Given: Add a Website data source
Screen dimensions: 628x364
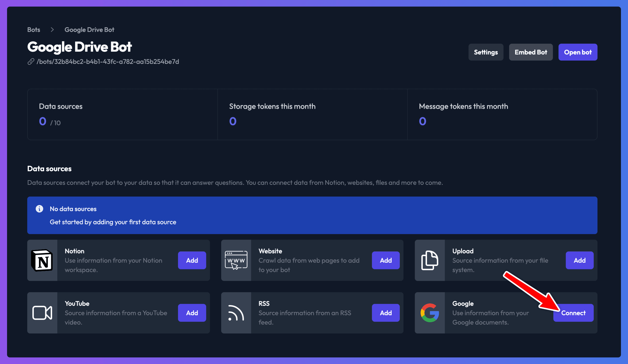Looking at the screenshot, I should [x=386, y=260].
